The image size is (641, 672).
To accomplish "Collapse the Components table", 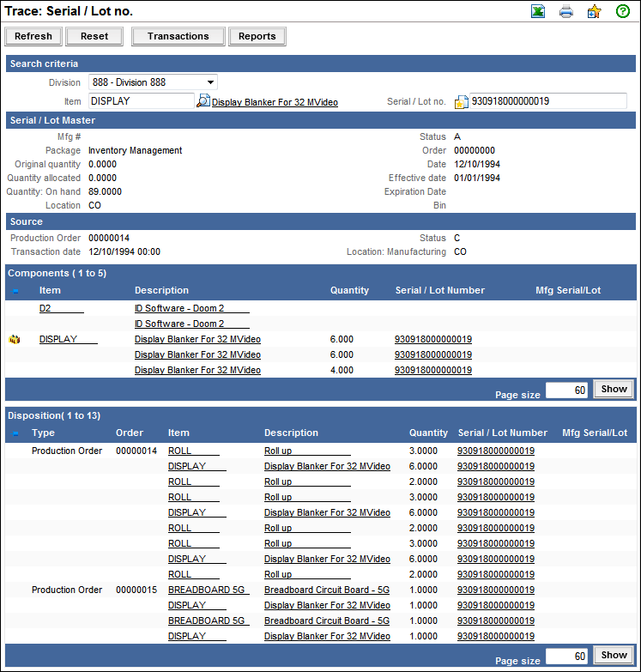I will point(15,291).
